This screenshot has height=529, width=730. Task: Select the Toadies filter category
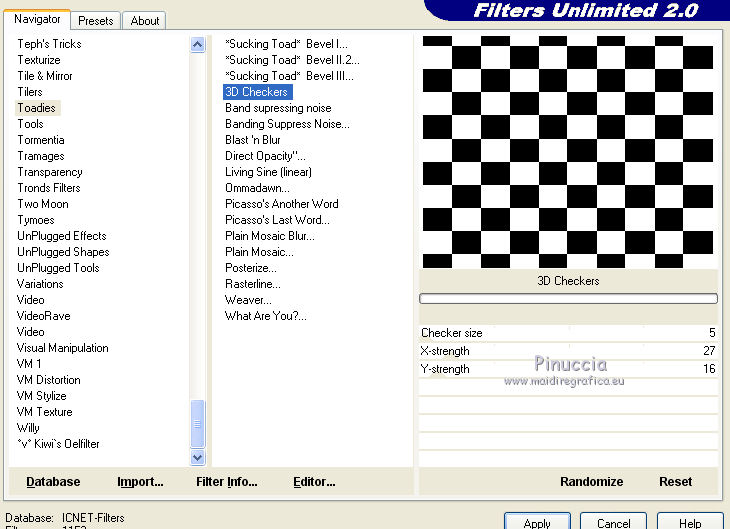[x=37, y=108]
